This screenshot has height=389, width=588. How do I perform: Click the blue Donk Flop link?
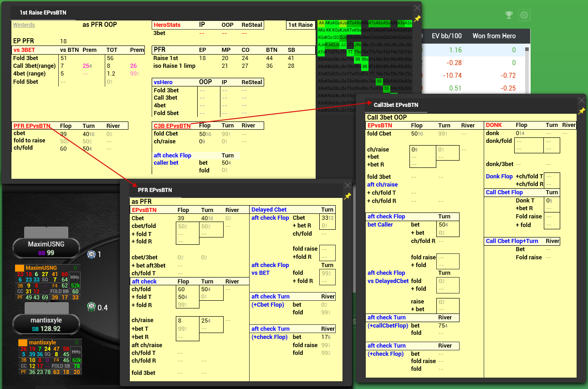pyautogui.click(x=499, y=176)
